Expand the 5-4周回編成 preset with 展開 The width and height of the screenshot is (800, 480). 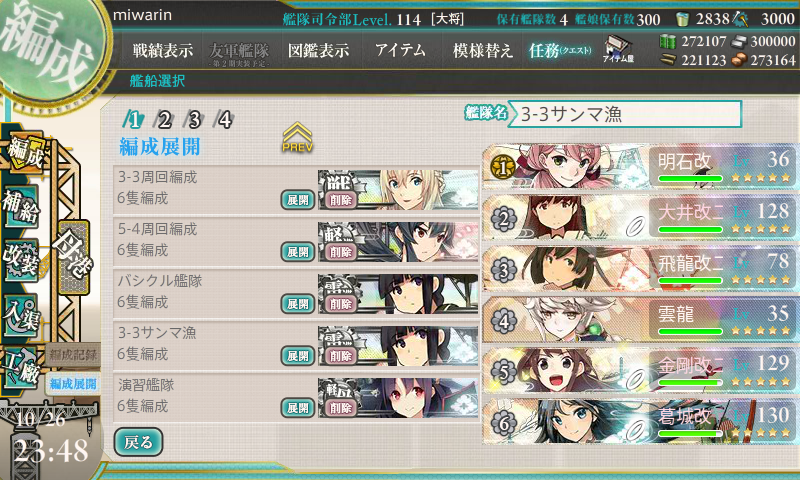tap(297, 252)
